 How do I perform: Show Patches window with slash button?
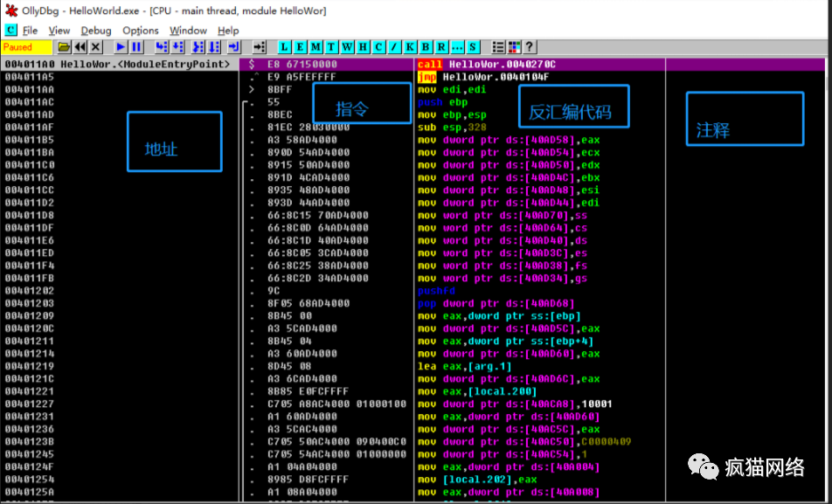click(394, 47)
